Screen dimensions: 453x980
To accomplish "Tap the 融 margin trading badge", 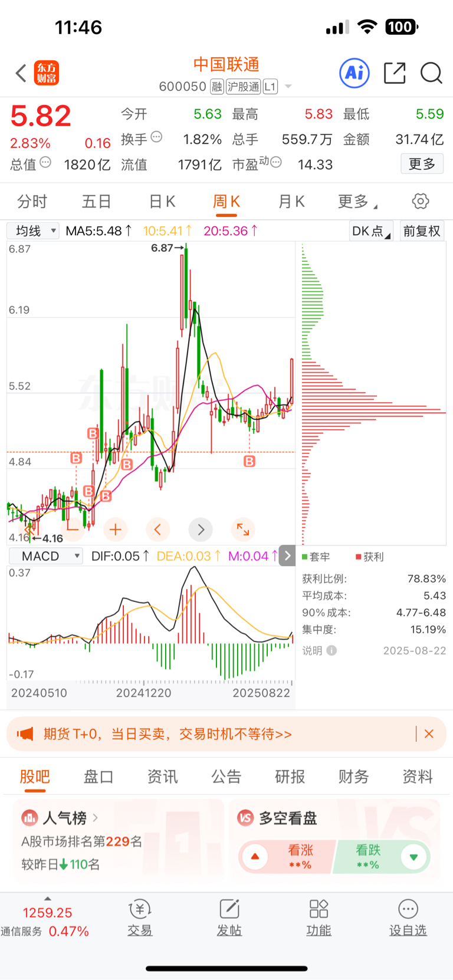I will point(217,87).
